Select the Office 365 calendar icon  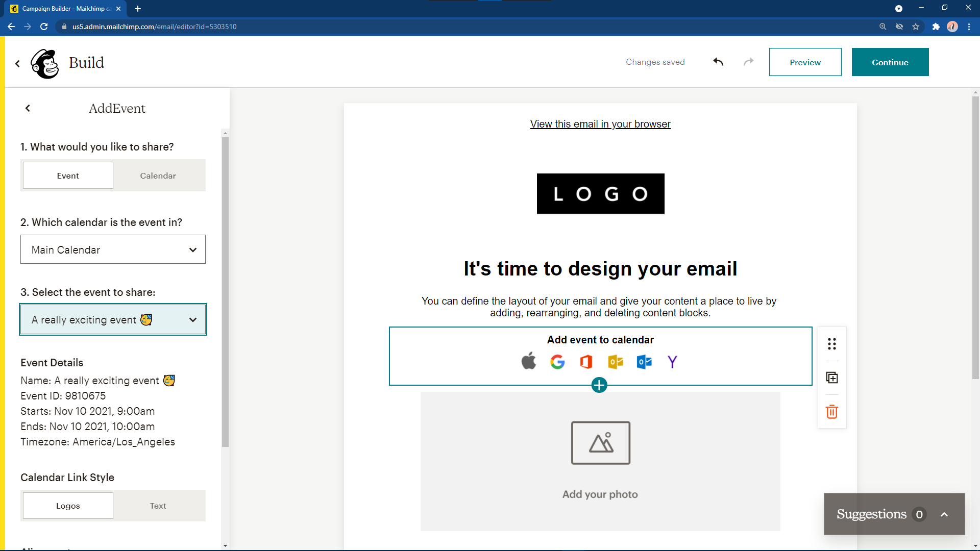coord(586,362)
